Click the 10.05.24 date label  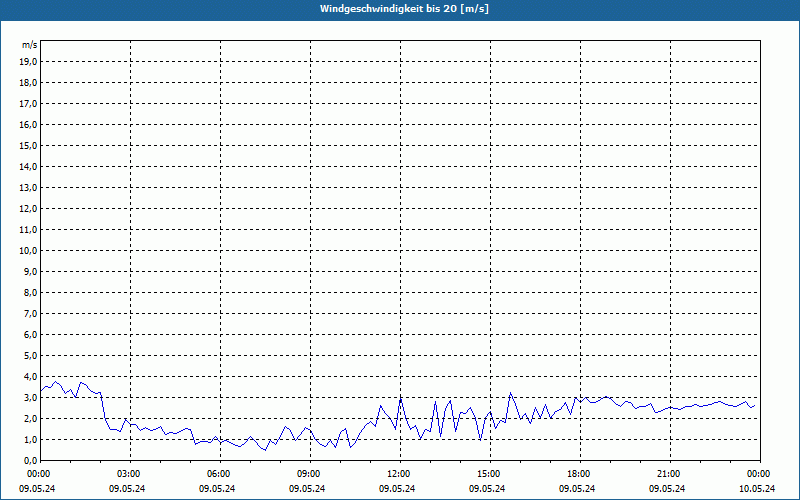[757, 488]
